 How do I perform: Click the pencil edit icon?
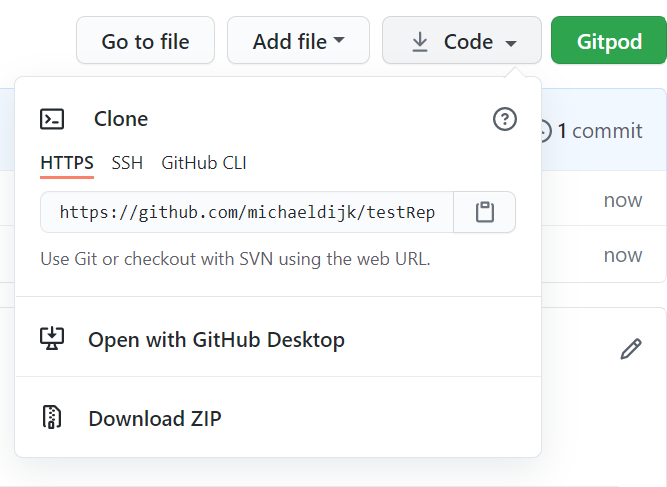pyautogui.click(x=630, y=349)
